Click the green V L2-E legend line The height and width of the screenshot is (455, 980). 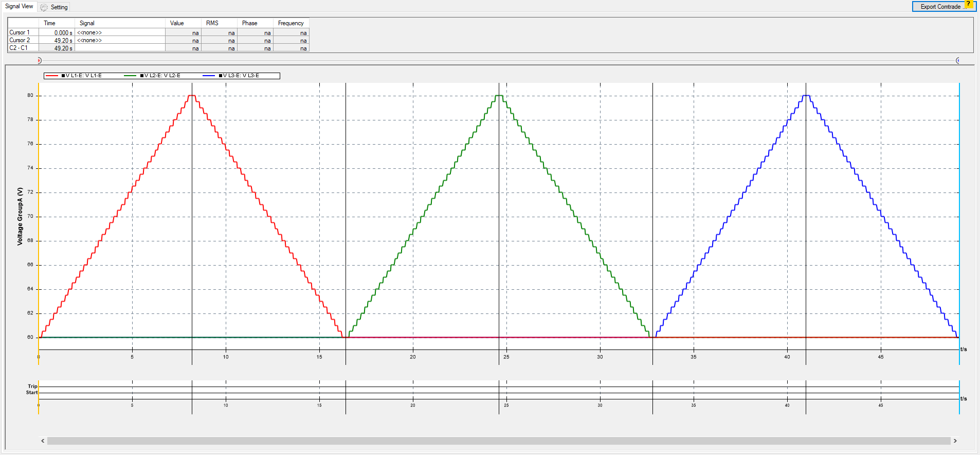click(130, 76)
